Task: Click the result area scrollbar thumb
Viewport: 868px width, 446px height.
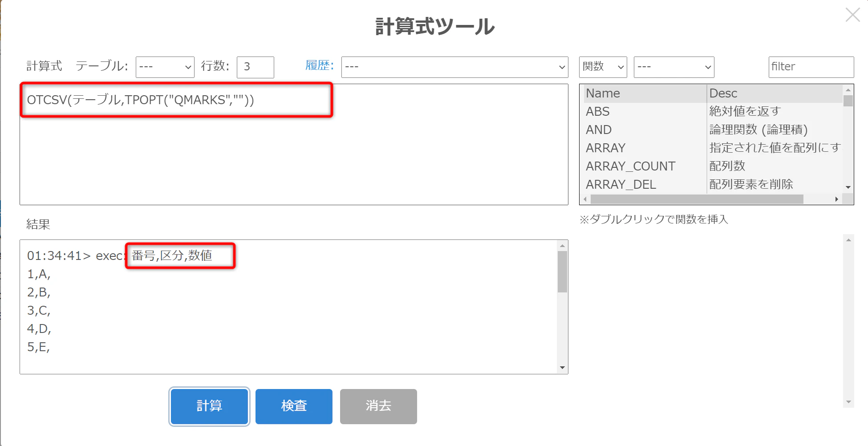Action: (x=562, y=272)
